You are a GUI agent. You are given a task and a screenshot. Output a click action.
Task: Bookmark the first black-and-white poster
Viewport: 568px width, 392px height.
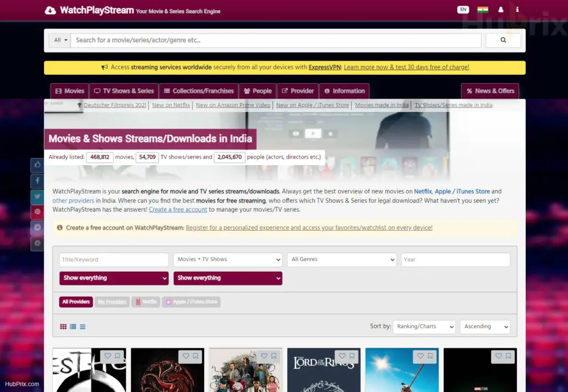pos(118,356)
